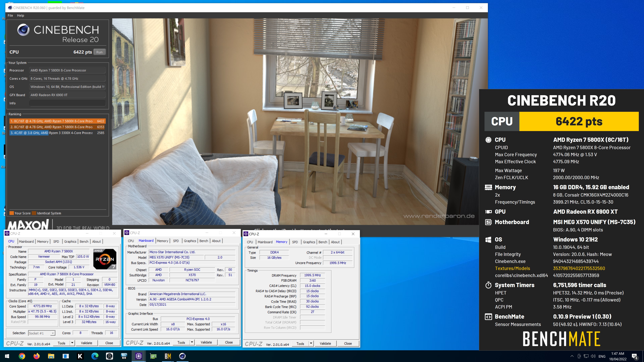Open the black K app on the taskbar
This screenshot has height=362, width=644.
pos(80,356)
